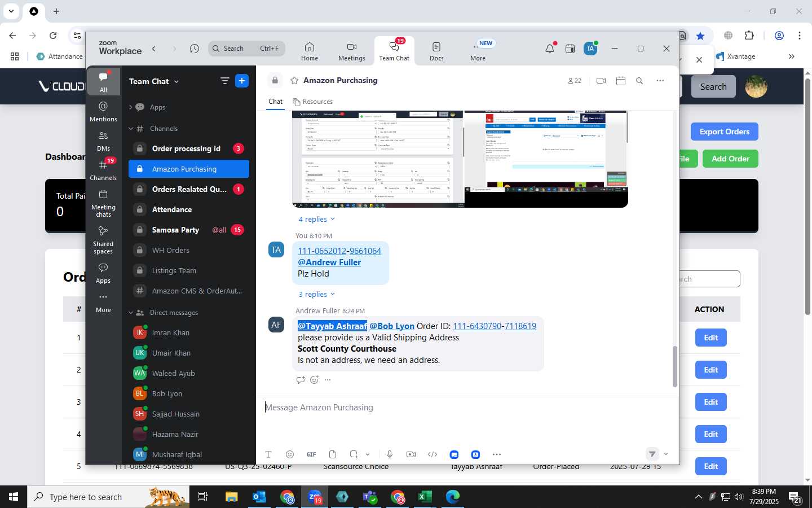Viewport: 812px width, 508px height.
Task: Expand the 4 replies thread
Action: [x=316, y=219]
